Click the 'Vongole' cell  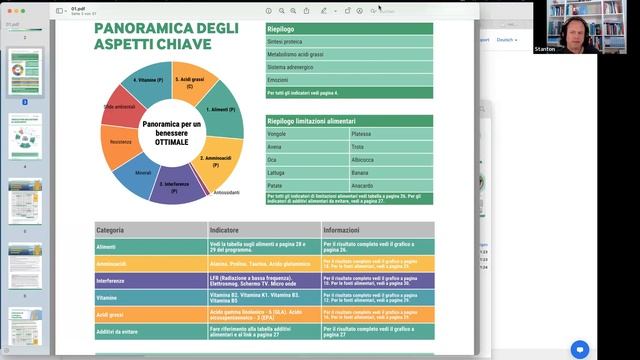click(307, 134)
